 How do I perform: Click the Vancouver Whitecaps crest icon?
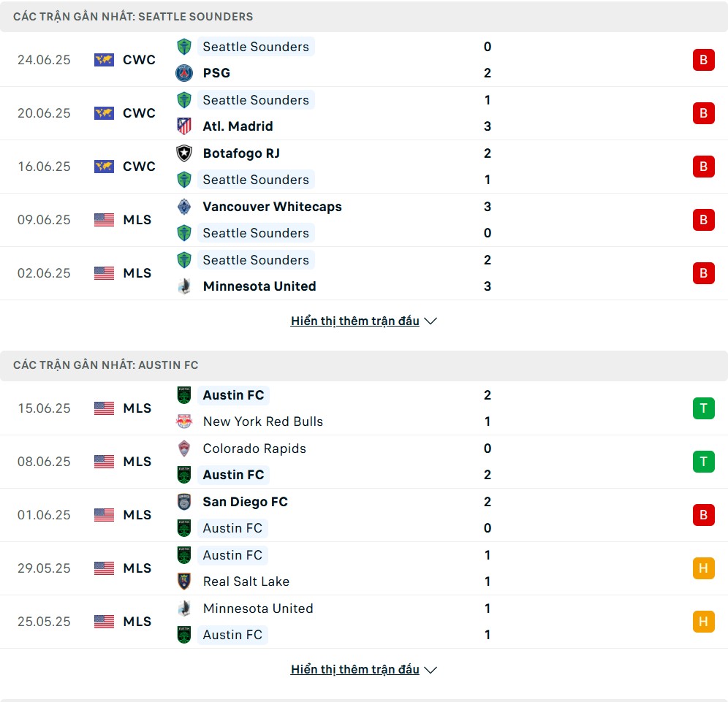coord(184,207)
